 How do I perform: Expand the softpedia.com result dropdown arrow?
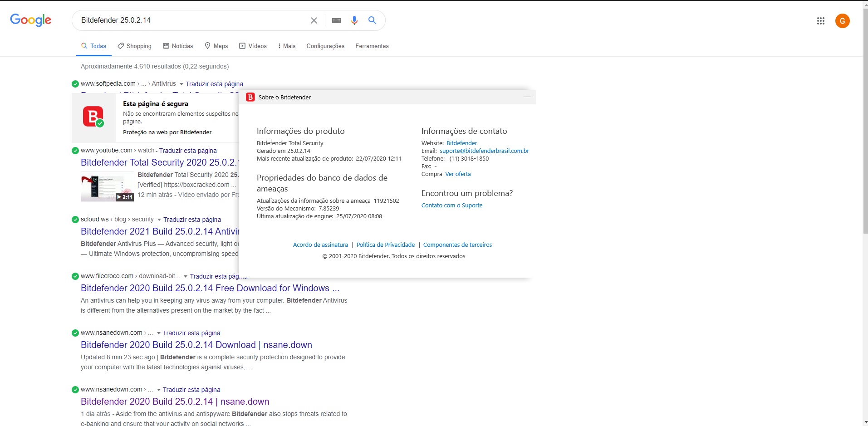tap(181, 84)
